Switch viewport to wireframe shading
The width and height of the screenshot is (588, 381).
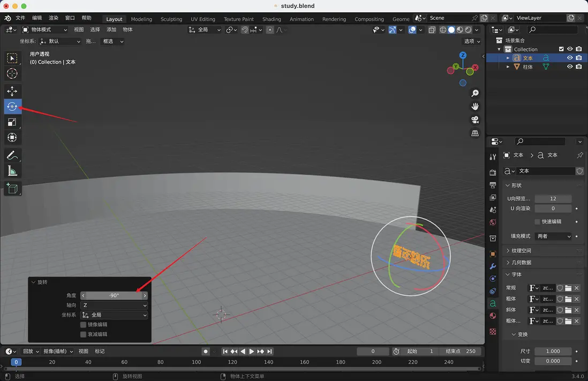click(x=443, y=31)
